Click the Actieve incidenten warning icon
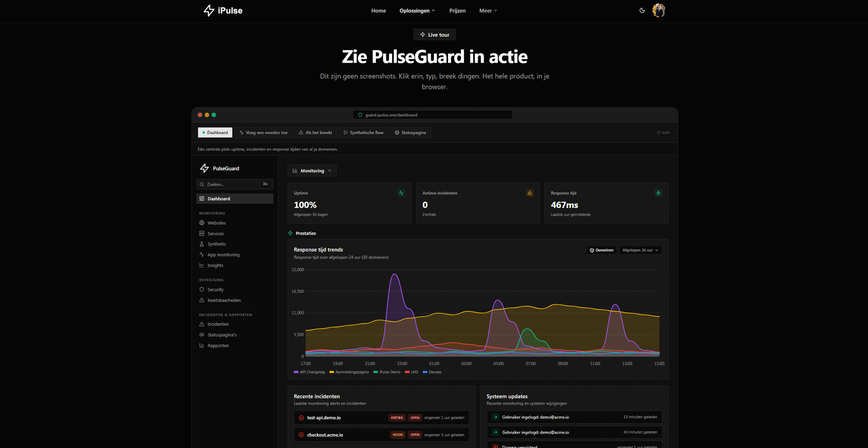868x448 pixels. (529, 193)
